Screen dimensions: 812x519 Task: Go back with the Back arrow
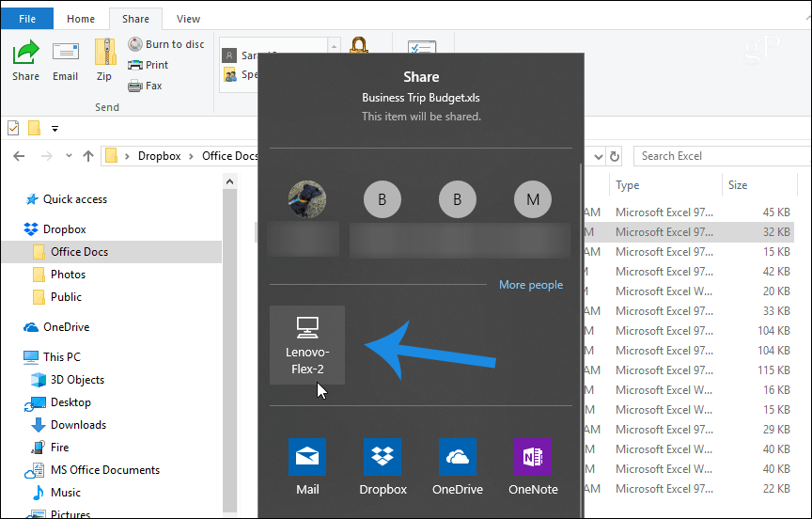19,156
